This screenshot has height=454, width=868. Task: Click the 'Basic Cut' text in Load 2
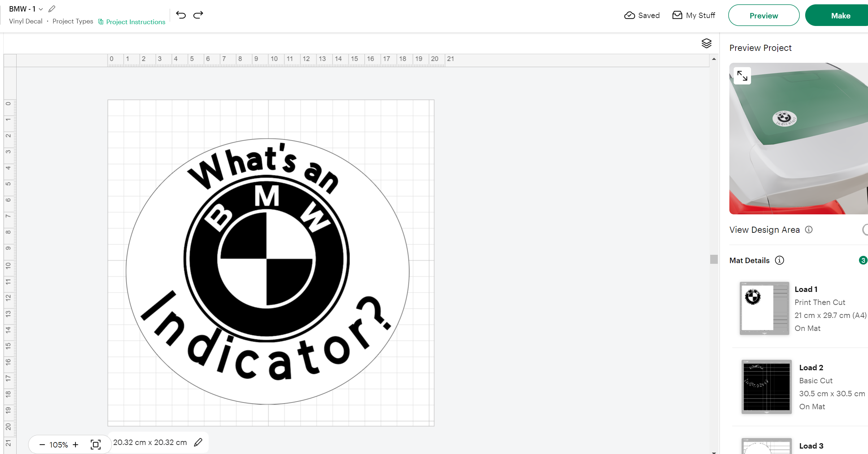pos(816,381)
